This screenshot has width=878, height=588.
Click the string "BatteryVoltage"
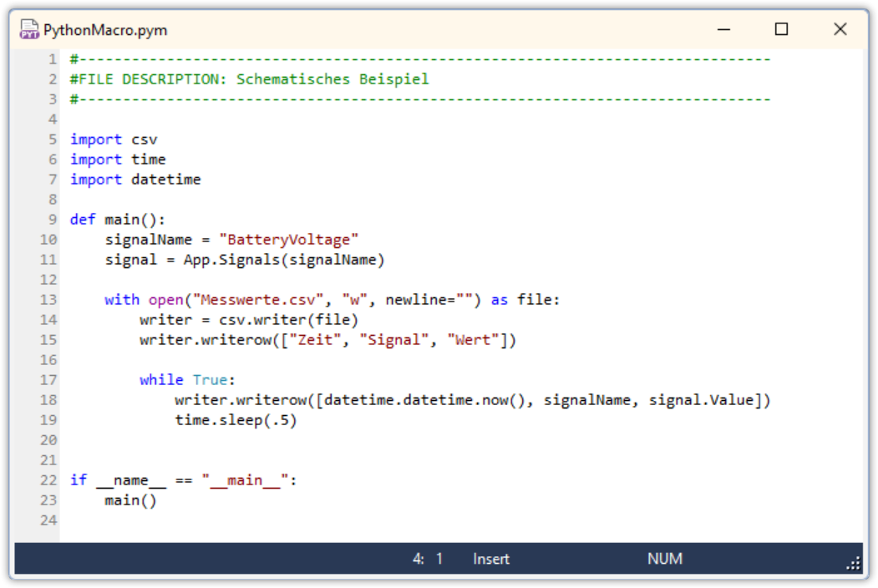288,240
